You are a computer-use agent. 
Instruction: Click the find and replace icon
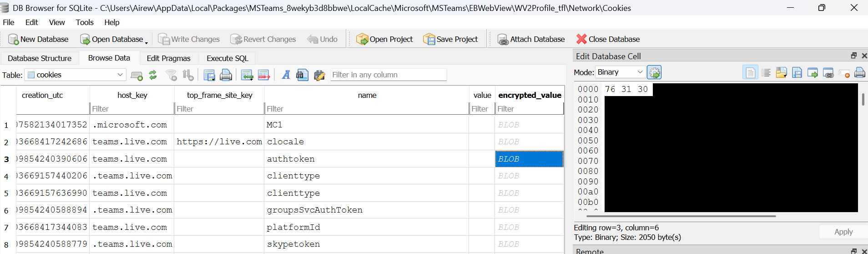(x=319, y=75)
